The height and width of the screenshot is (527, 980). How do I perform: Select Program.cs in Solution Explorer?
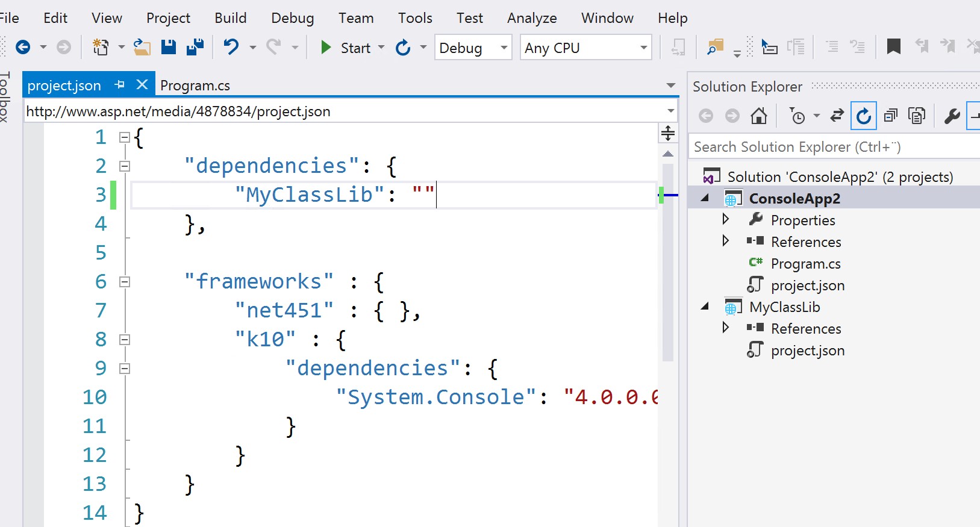tap(805, 264)
